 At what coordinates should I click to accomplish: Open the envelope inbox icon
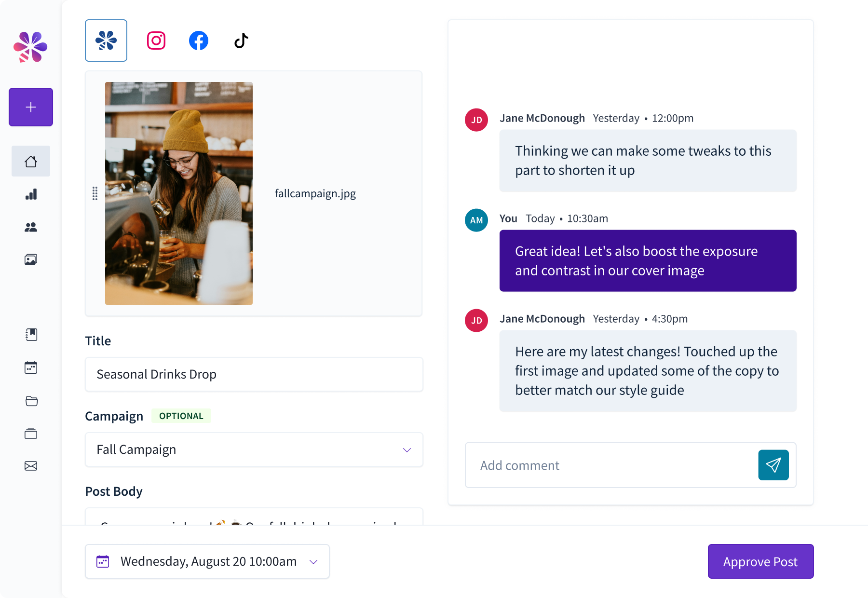coord(31,466)
